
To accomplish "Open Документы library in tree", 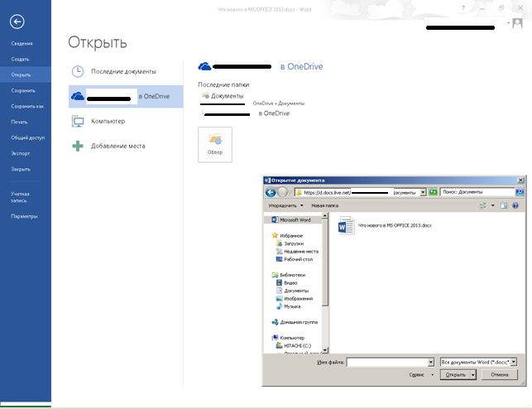I will pos(292,291).
